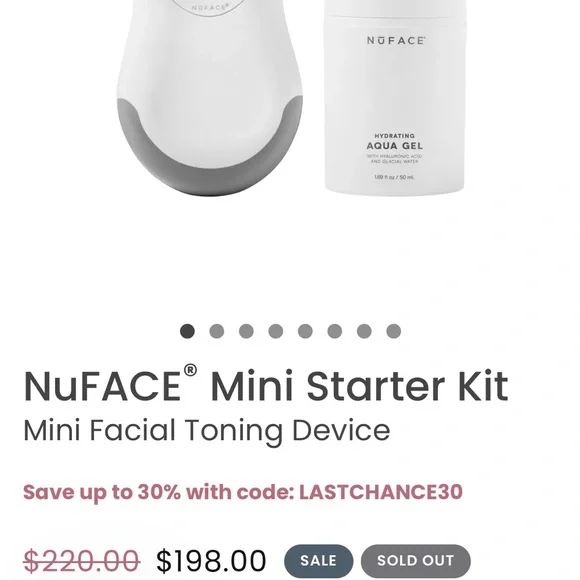Tap the NuFACE Mini Starter Kit title

(266, 385)
